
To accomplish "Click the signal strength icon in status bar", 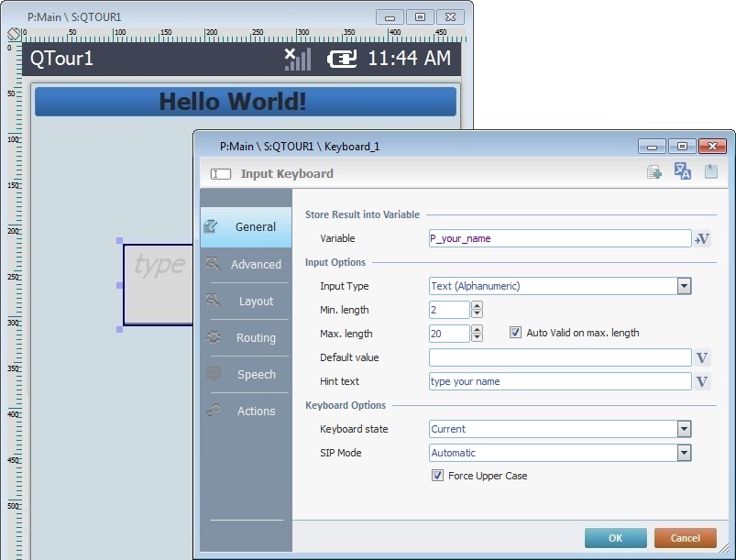I will pyautogui.click(x=297, y=59).
